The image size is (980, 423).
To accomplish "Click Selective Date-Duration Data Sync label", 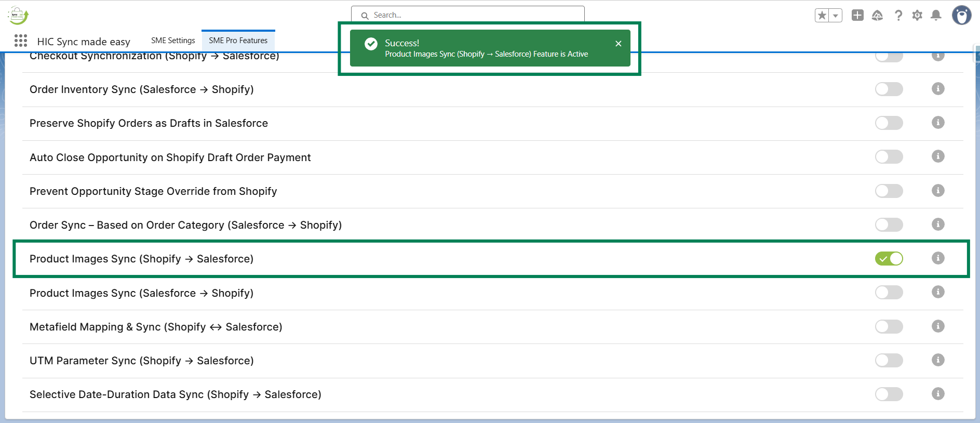I will tap(176, 394).
